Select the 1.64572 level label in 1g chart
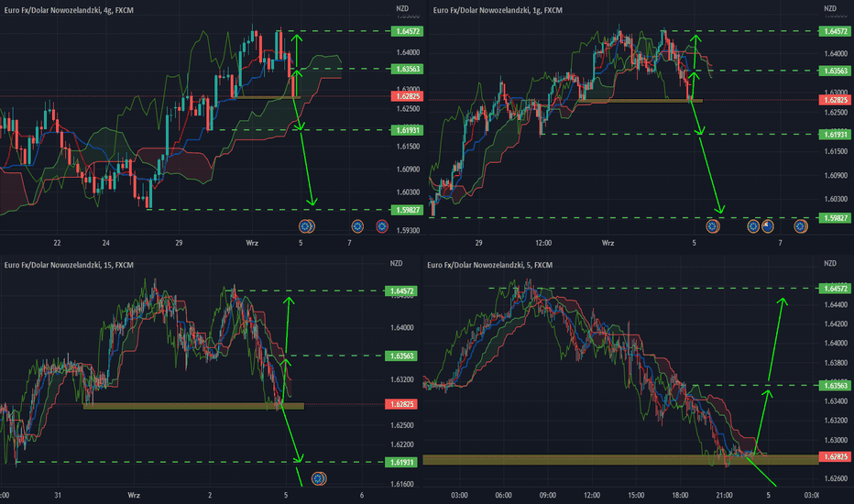 click(x=835, y=31)
